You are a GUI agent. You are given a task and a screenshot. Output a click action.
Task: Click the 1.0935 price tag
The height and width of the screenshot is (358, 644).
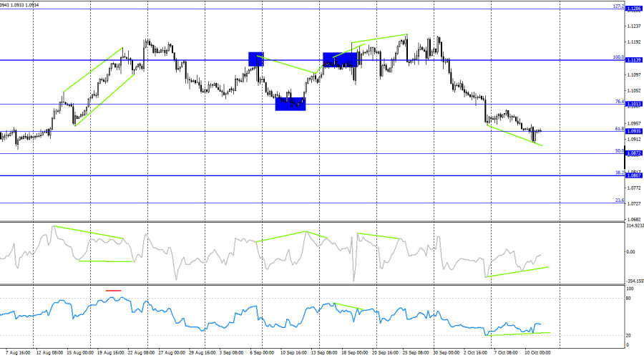(633, 131)
